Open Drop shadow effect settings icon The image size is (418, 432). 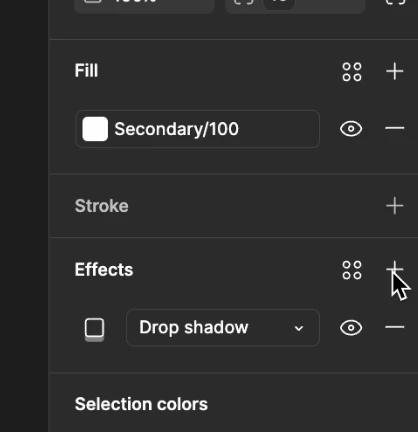95,330
